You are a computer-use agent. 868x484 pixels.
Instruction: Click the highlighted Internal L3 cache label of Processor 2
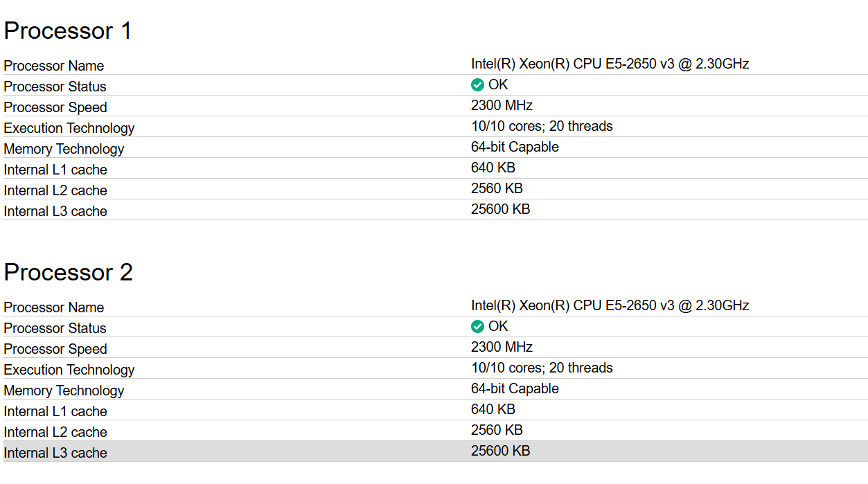55,453
